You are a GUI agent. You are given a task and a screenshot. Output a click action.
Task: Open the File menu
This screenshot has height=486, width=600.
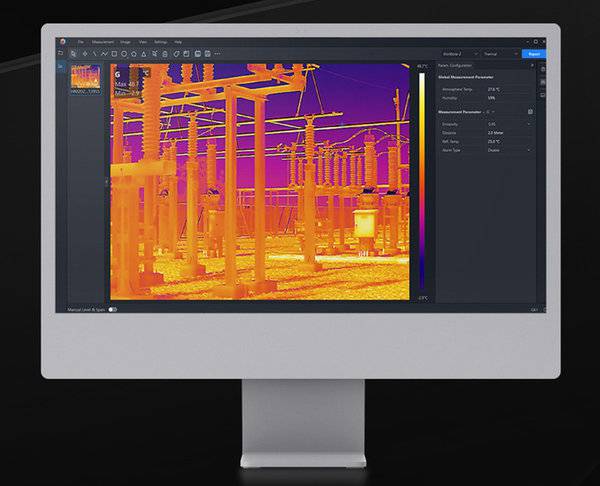80,41
